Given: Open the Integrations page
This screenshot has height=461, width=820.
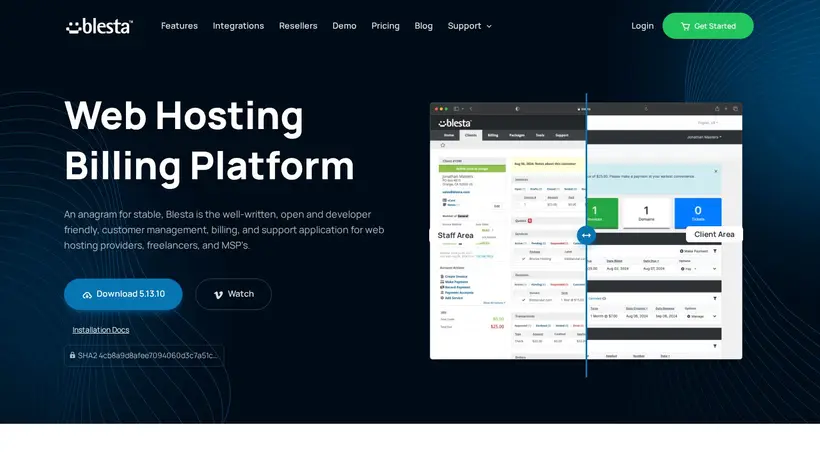Looking at the screenshot, I should [x=238, y=26].
